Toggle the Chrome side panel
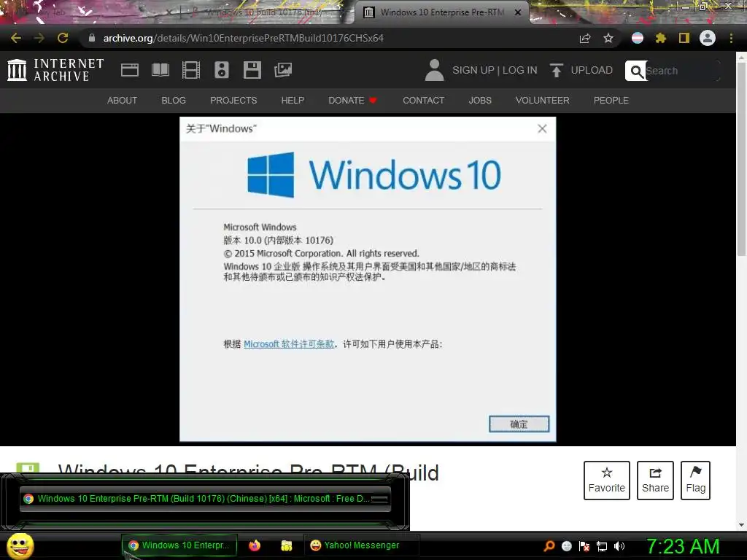The height and width of the screenshot is (560, 747). 684,38
